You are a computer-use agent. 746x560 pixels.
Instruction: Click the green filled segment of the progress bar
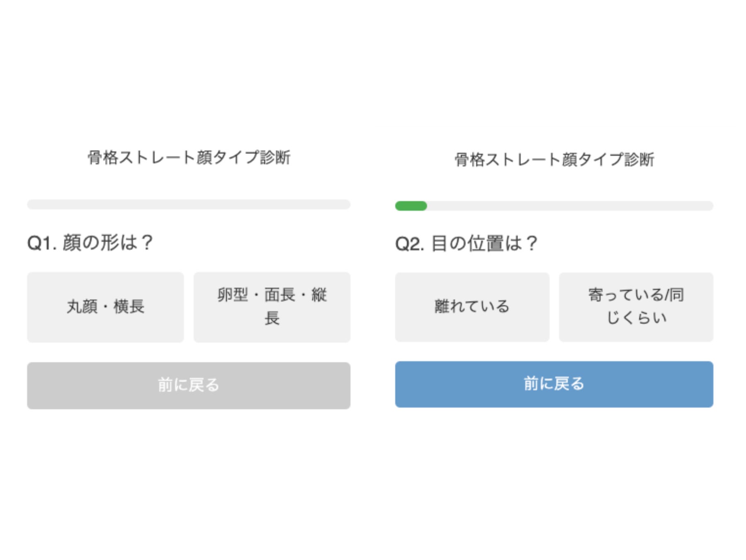411,206
